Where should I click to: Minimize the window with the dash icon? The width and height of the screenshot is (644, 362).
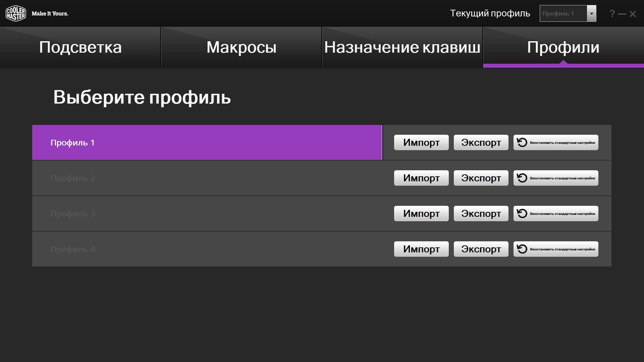pos(622,14)
